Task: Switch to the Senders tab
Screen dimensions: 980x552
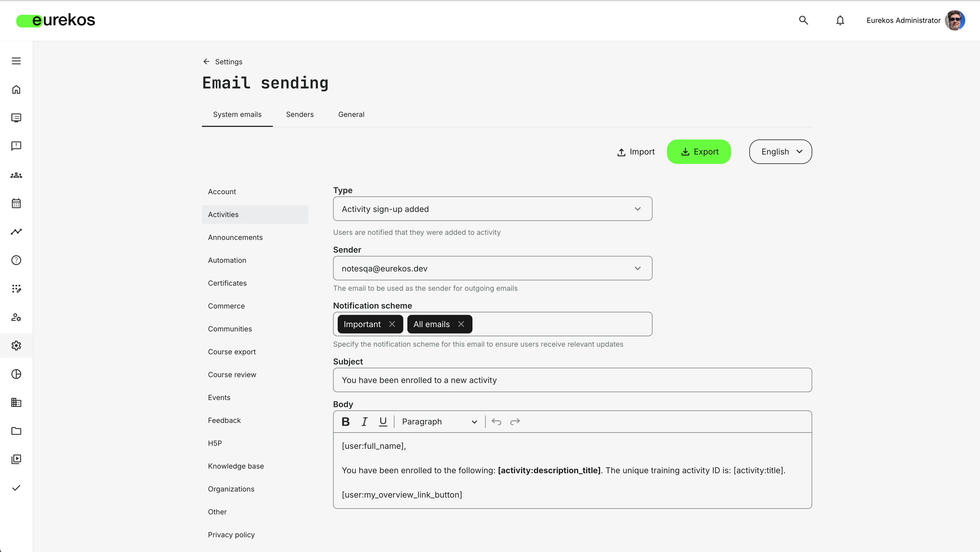Action: point(299,114)
